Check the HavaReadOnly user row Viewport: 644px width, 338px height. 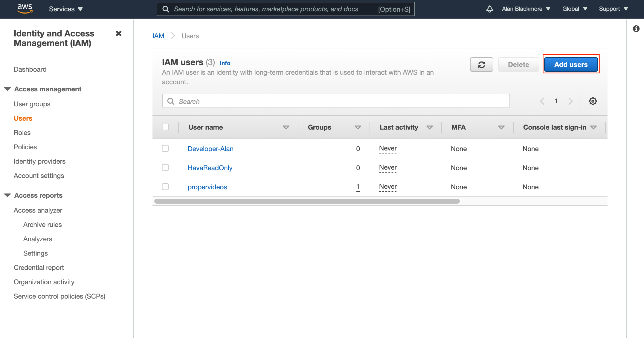tap(165, 168)
